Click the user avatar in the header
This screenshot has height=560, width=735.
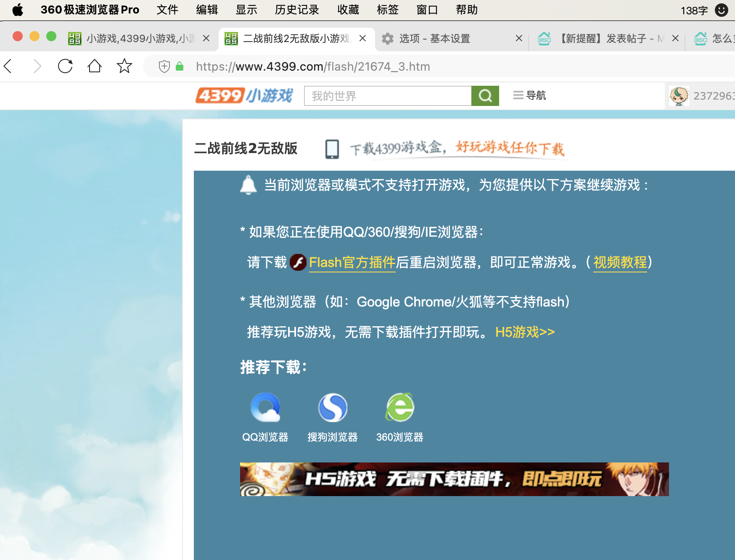tap(679, 96)
